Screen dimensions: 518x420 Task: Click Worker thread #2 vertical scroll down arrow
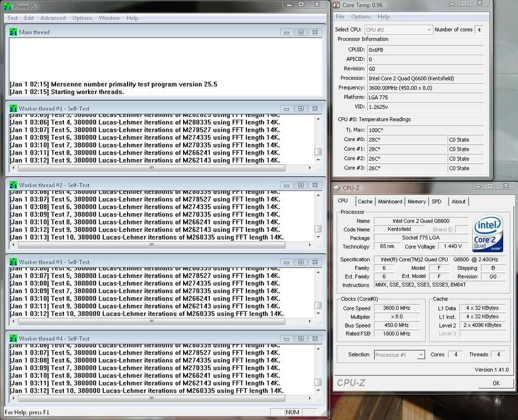[x=318, y=237]
